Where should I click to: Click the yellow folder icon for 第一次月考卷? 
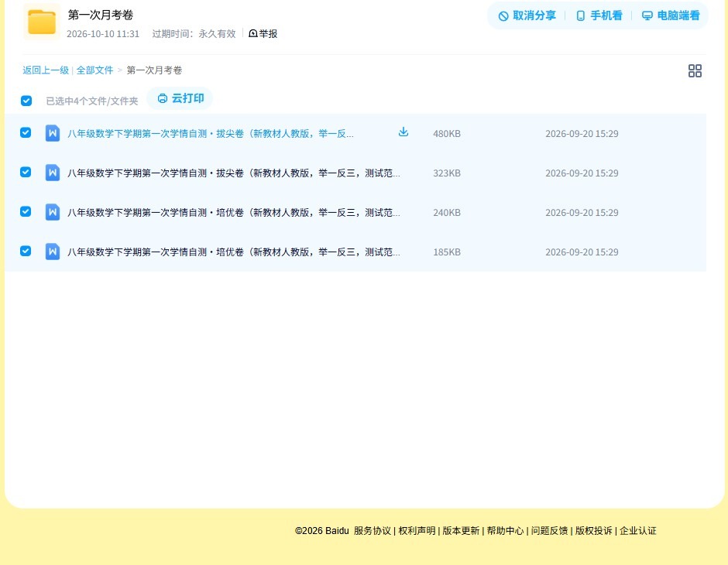(42, 22)
